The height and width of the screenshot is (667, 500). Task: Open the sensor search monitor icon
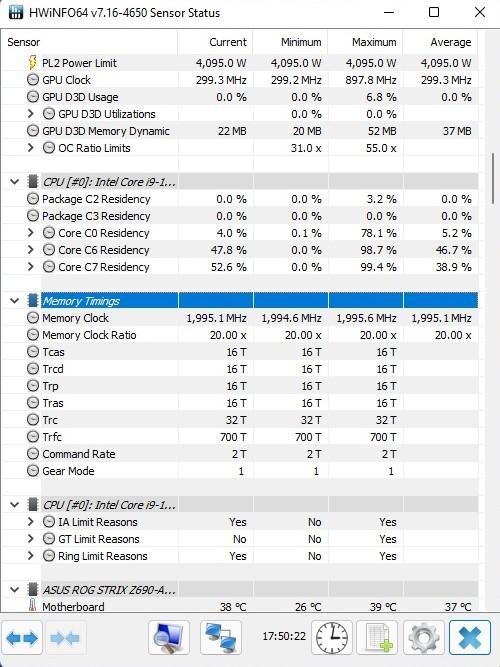click(169, 638)
